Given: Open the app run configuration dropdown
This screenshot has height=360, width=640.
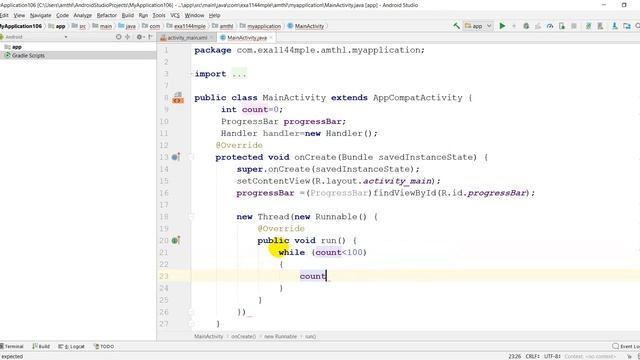Looking at the screenshot, I should pyautogui.click(x=478, y=26).
